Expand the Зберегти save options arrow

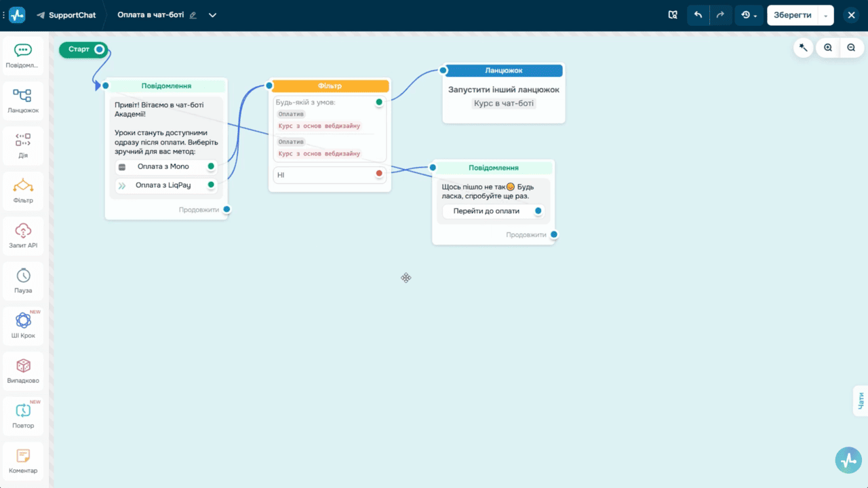[825, 15]
